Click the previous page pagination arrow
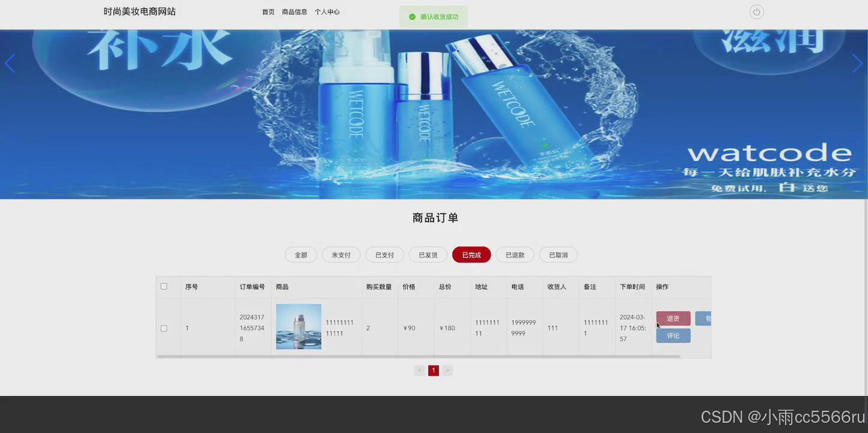 coord(420,370)
